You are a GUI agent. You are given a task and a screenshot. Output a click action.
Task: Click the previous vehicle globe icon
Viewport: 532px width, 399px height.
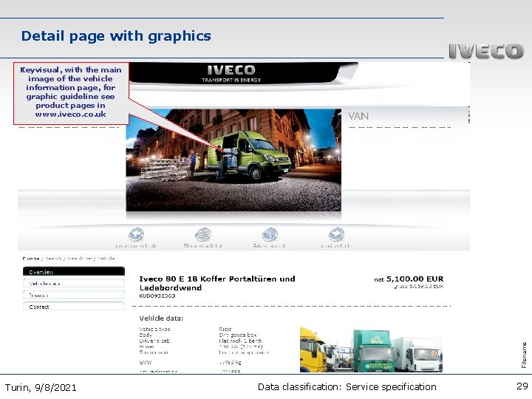click(137, 234)
